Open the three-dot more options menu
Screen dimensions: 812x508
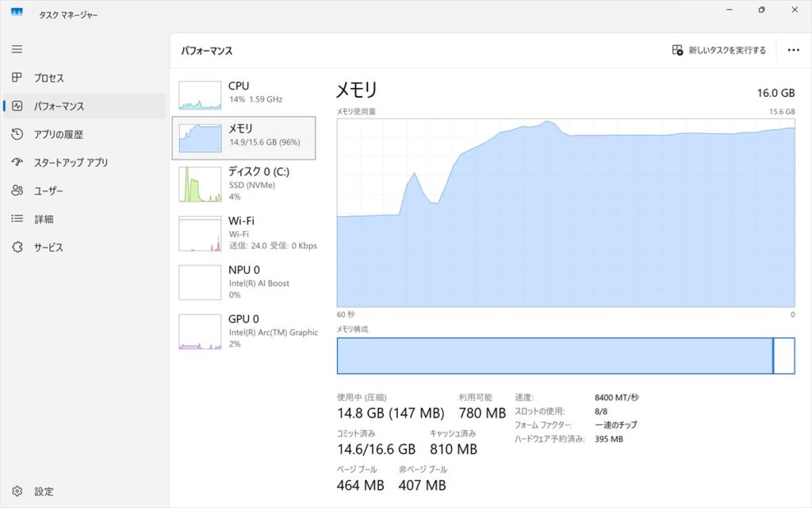[793, 50]
